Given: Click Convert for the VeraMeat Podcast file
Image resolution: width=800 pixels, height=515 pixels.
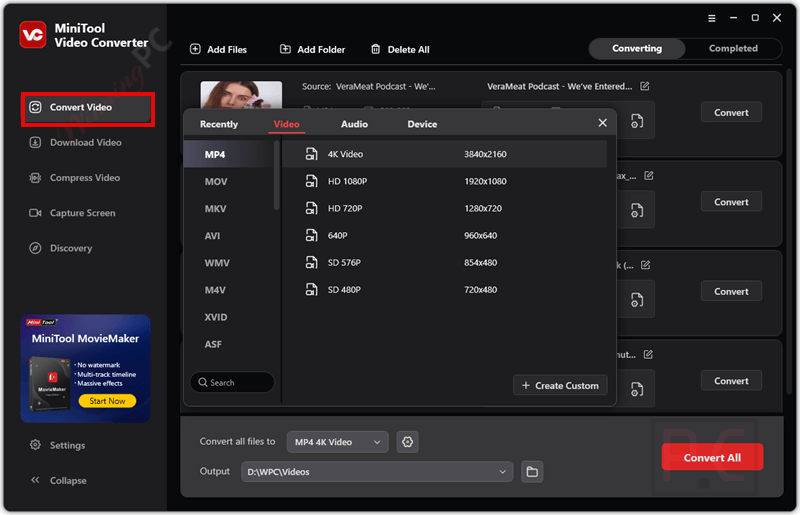Looking at the screenshot, I should [731, 112].
